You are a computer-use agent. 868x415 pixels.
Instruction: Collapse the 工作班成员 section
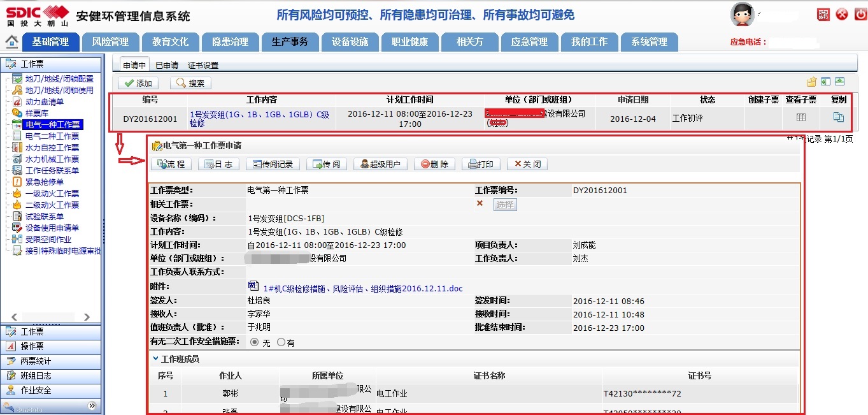pyautogui.click(x=155, y=359)
